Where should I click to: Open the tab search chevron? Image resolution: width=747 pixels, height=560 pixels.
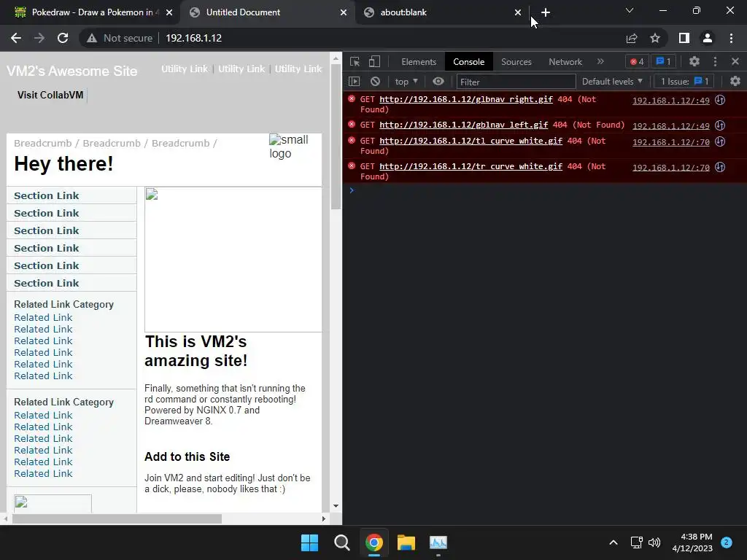click(630, 10)
